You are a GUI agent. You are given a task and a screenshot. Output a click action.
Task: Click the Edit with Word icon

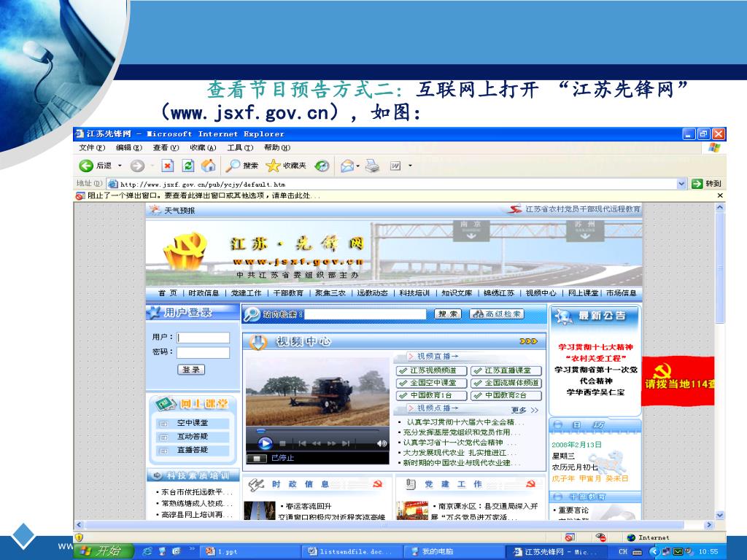(x=395, y=166)
